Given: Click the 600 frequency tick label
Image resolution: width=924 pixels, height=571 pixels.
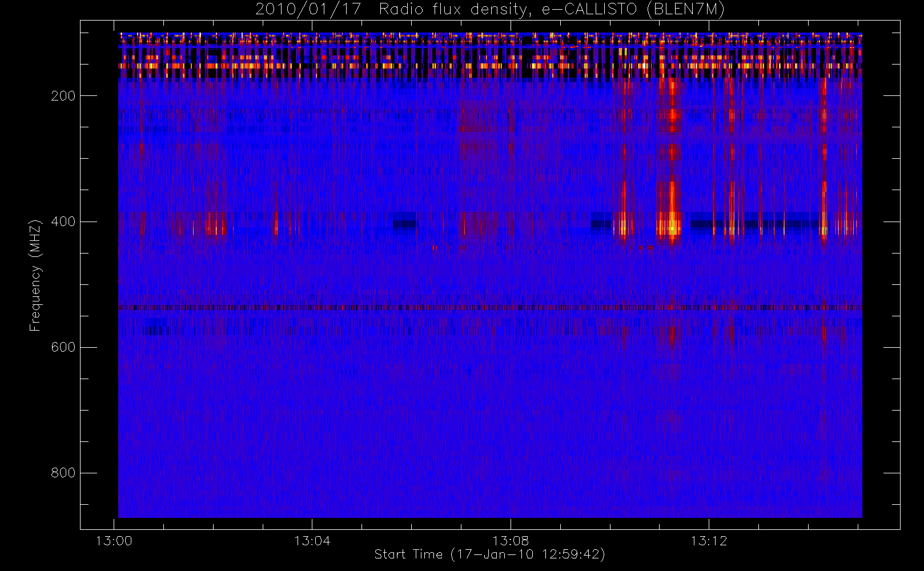Looking at the screenshot, I should point(63,347).
